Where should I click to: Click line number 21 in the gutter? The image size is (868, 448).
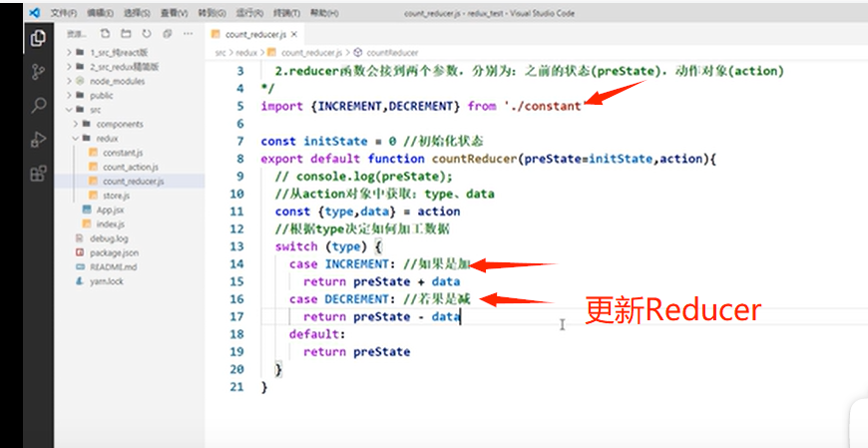click(x=236, y=386)
